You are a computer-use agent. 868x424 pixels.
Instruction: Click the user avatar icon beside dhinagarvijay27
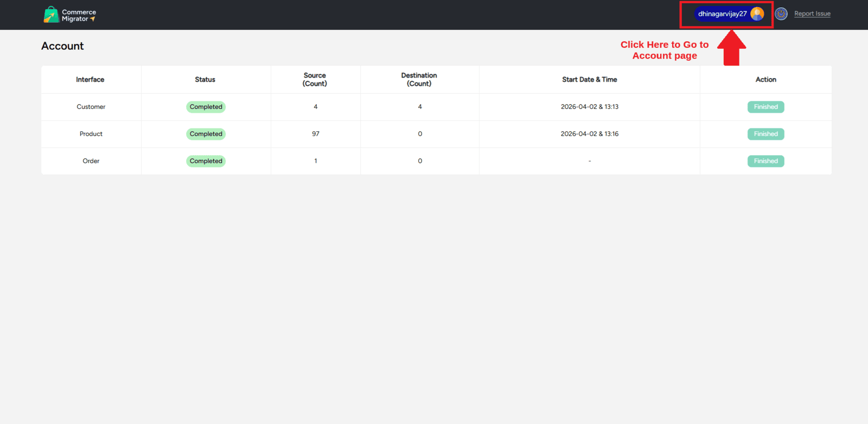pyautogui.click(x=757, y=14)
